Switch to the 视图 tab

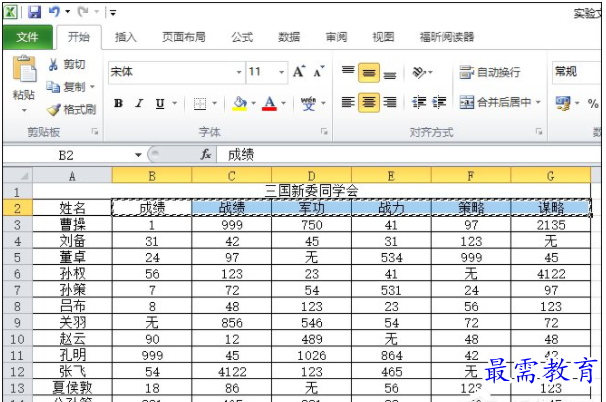383,37
